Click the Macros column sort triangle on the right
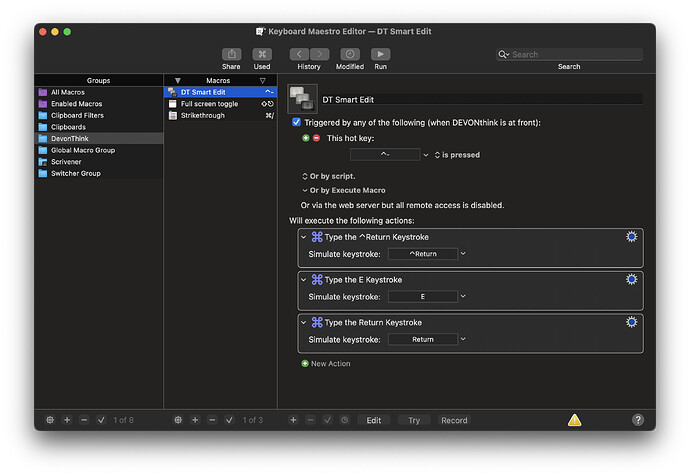The width and height of the screenshot is (690, 475). click(263, 81)
